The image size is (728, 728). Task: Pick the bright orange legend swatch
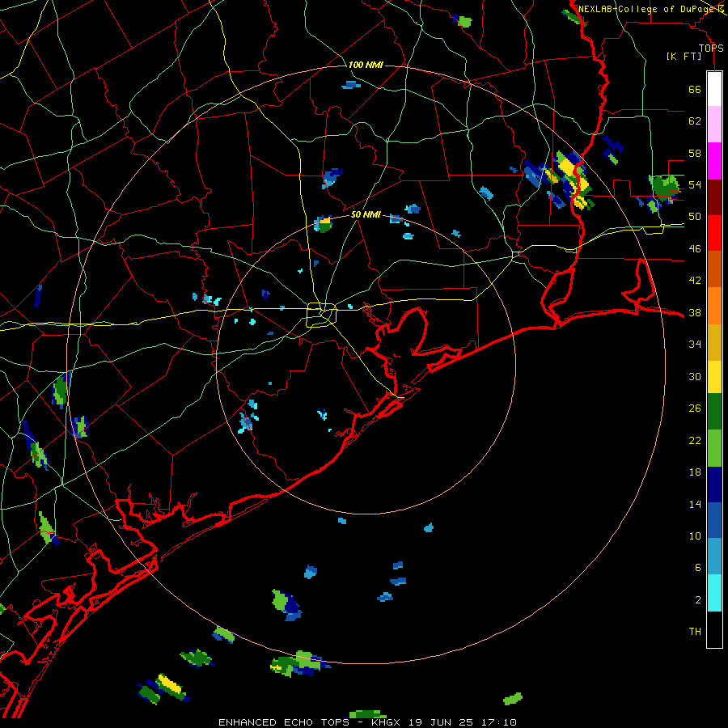(x=714, y=306)
